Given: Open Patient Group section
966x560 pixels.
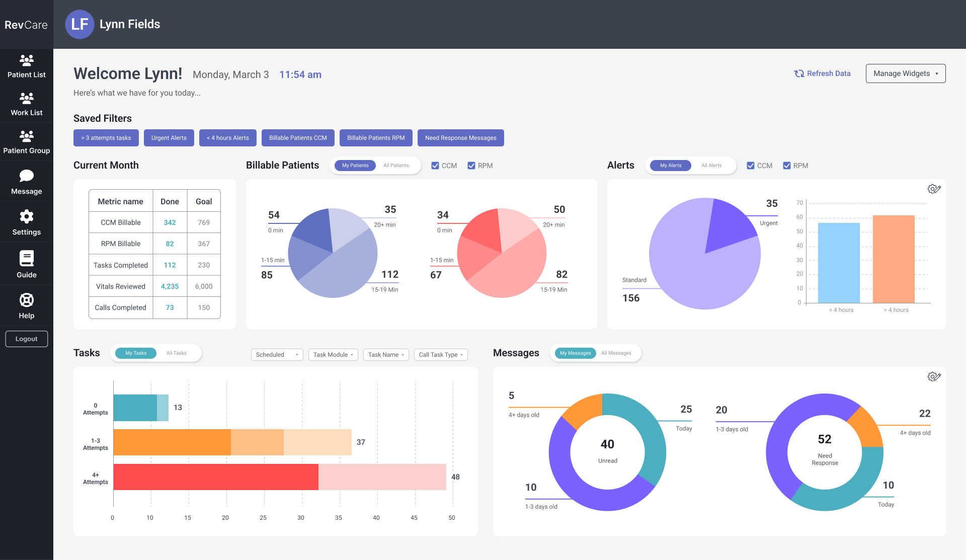Looking at the screenshot, I should (x=26, y=142).
